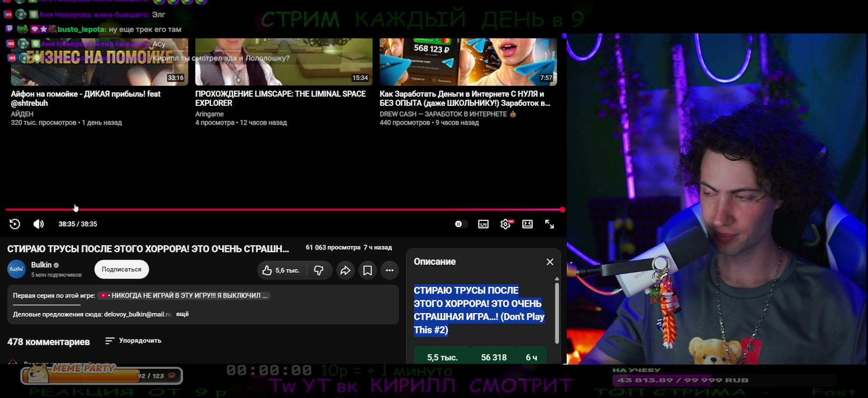Click the 5,5 тыс. likes stat
The image size is (868, 398).
click(x=442, y=357)
